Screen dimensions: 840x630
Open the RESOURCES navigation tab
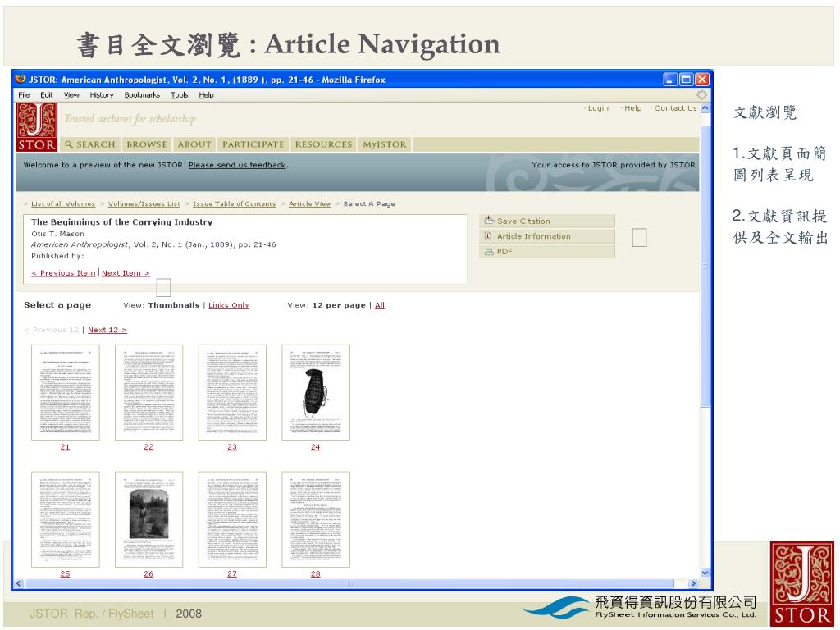tap(323, 144)
